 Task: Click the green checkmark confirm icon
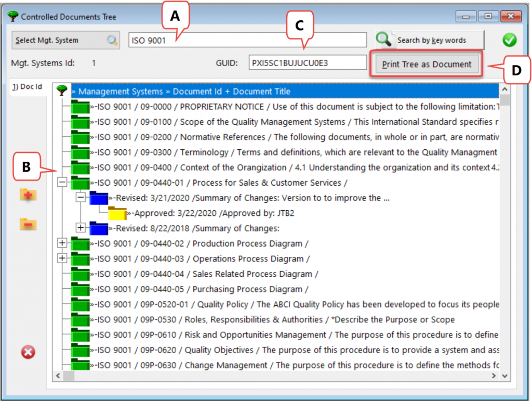coord(509,40)
